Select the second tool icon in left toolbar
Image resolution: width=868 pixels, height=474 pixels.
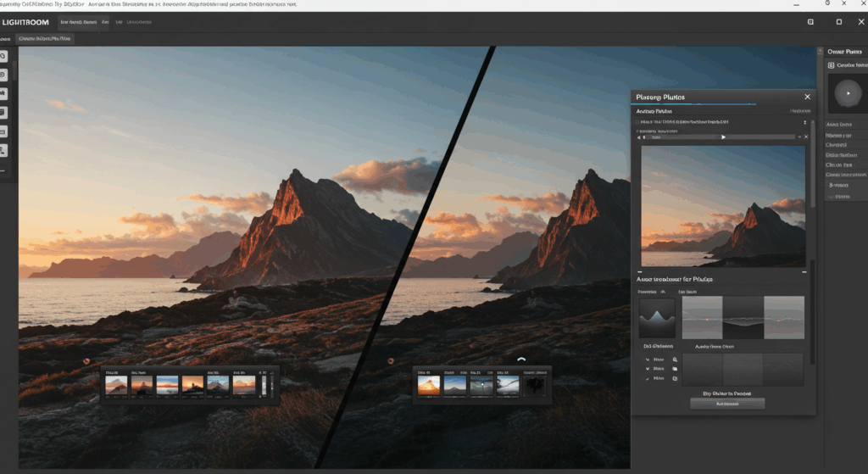point(3,75)
